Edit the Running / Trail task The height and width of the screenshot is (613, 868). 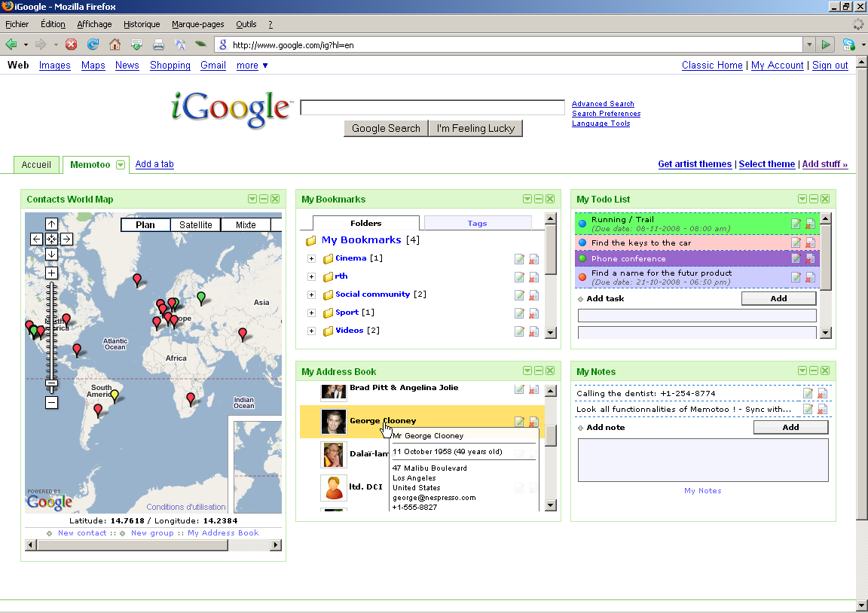click(x=796, y=224)
